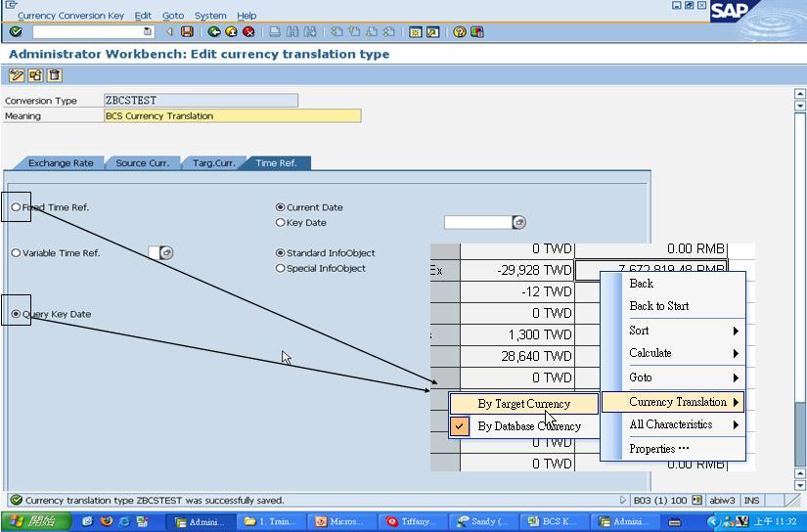The image size is (807, 532).
Task: Click the Windows Start button
Action: click(34, 522)
